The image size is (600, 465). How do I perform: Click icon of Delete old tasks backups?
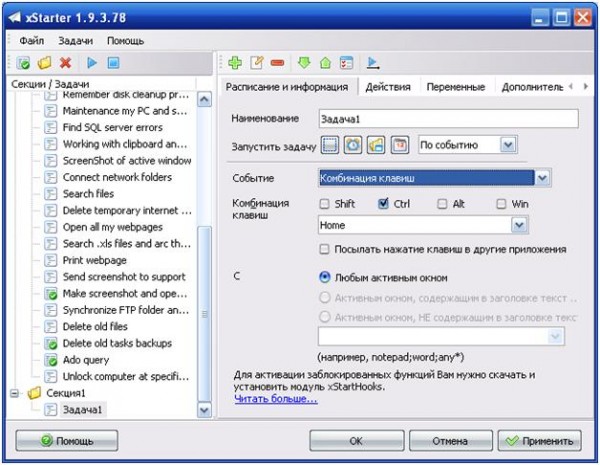coord(51,344)
